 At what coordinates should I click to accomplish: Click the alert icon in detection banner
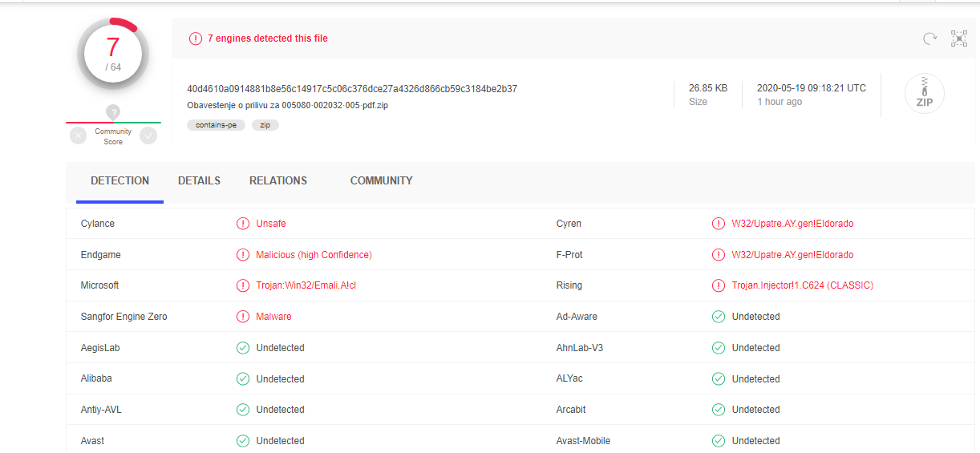point(195,38)
